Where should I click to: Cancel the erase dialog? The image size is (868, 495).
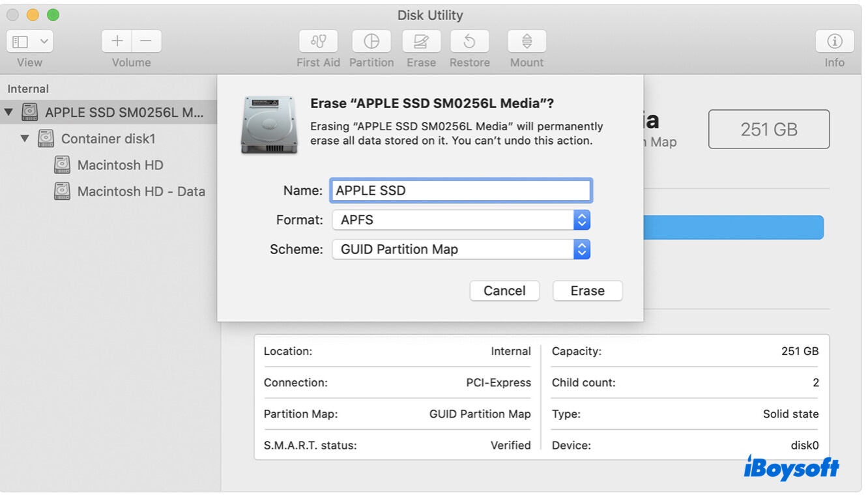point(504,291)
